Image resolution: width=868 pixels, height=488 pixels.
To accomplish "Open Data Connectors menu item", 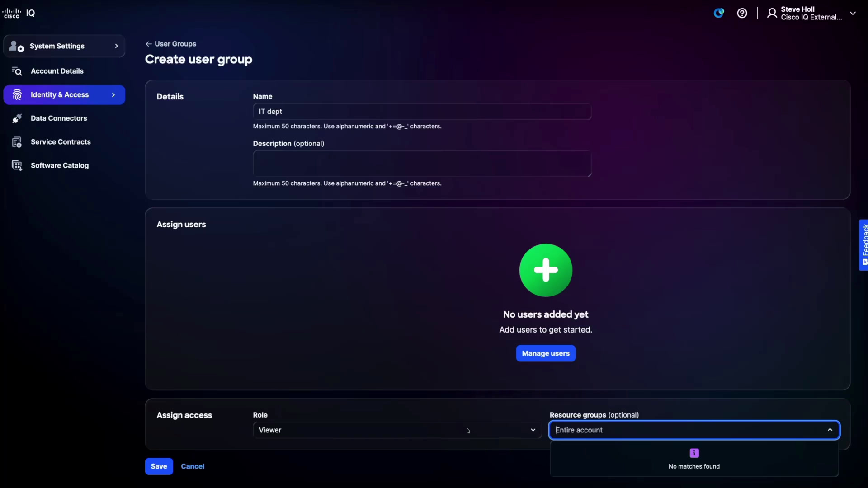I will click(64, 118).
